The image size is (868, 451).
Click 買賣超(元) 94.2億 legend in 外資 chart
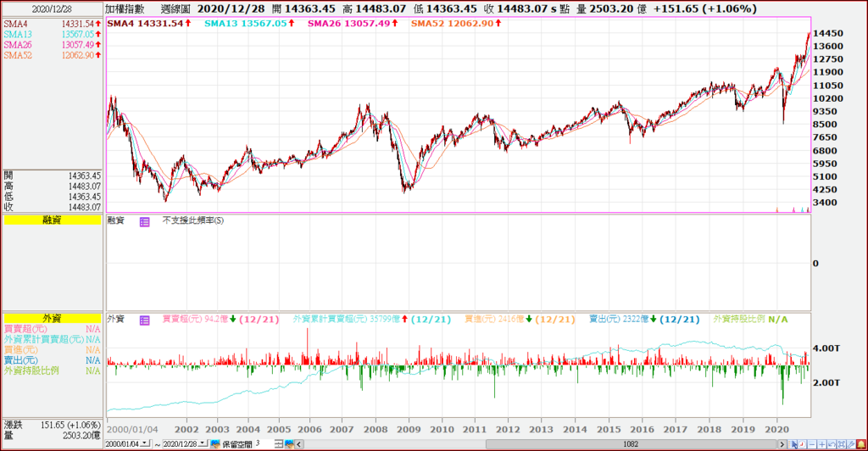pyautogui.click(x=221, y=320)
